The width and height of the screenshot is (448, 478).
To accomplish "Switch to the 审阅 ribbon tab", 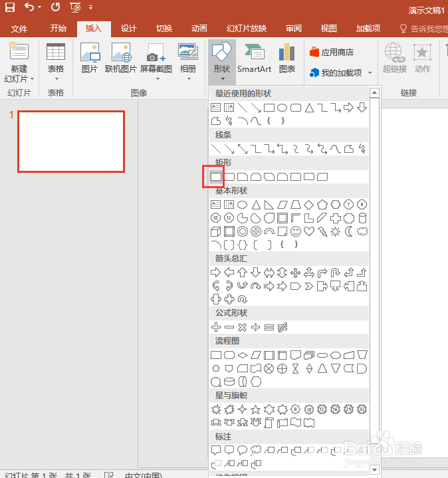I will [x=294, y=29].
